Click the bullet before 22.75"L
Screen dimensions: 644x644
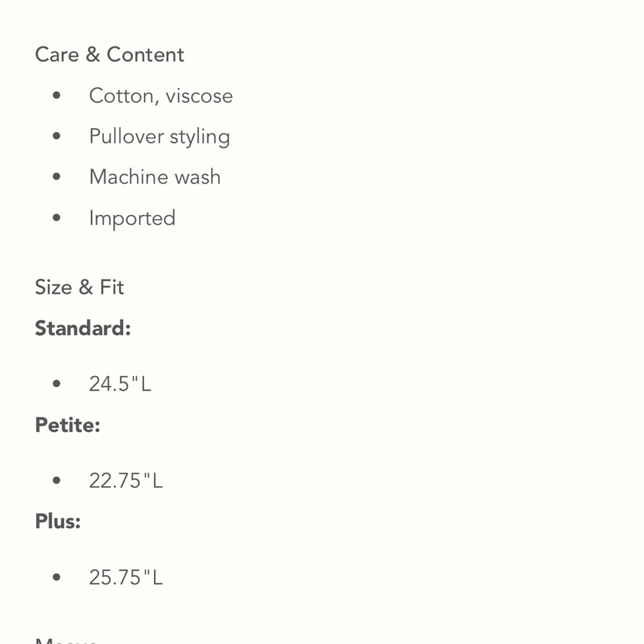pos(57,480)
